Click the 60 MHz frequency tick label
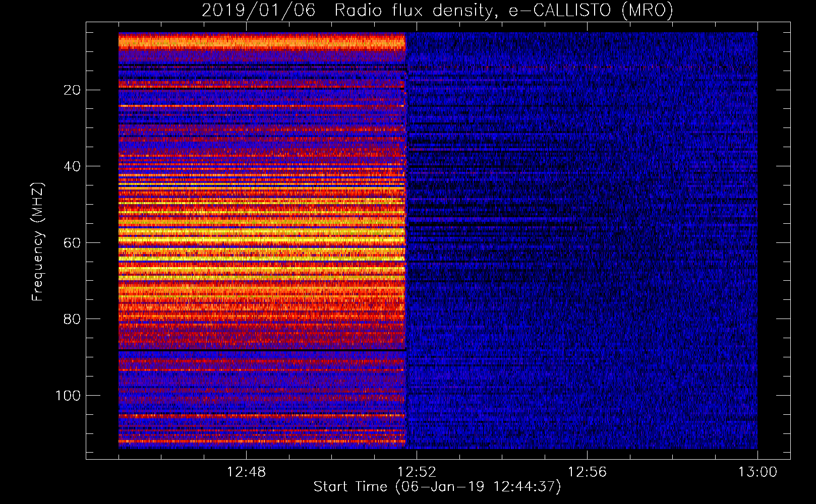Image resolution: width=816 pixels, height=504 pixels. point(72,243)
